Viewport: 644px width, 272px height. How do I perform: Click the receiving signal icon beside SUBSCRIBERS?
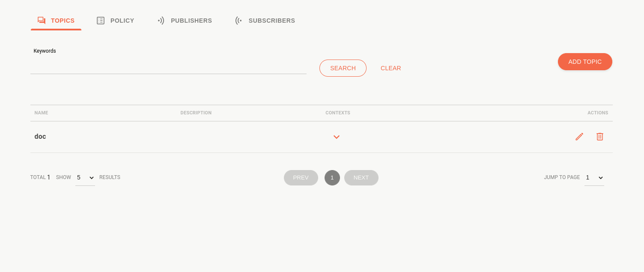(238, 20)
